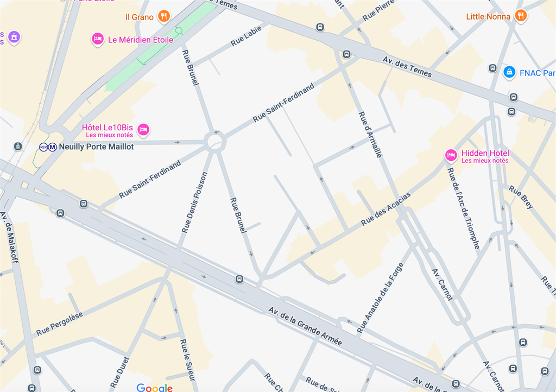This screenshot has height=392, width=556.
Task: Click the Hidden Hotel text label
Action: tap(485, 153)
